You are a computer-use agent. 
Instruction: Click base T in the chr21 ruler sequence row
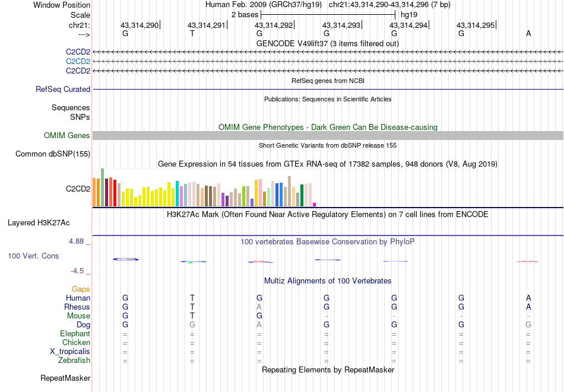(192, 33)
